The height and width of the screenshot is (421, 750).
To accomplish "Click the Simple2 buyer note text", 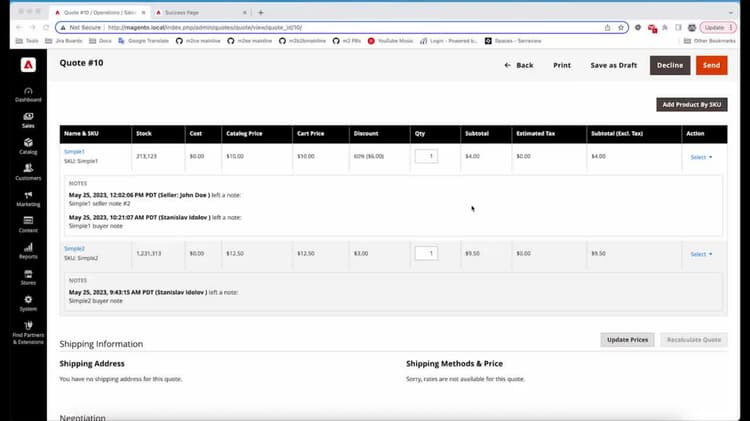I will click(x=96, y=301).
